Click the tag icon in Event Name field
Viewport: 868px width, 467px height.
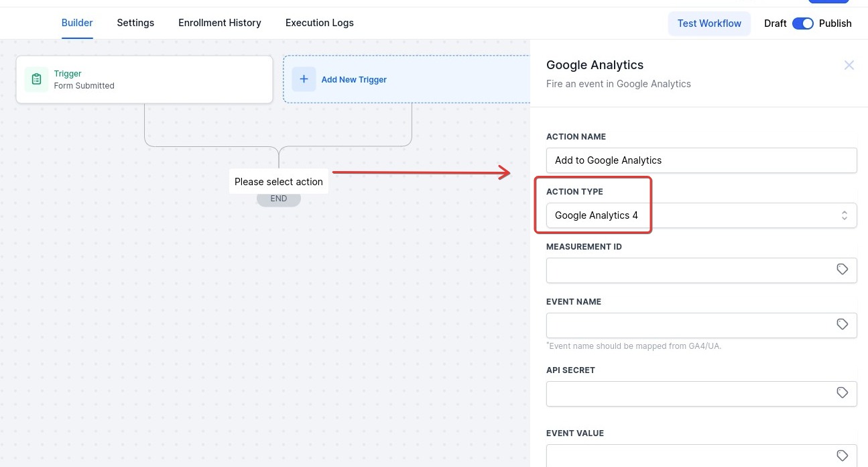click(x=843, y=324)
